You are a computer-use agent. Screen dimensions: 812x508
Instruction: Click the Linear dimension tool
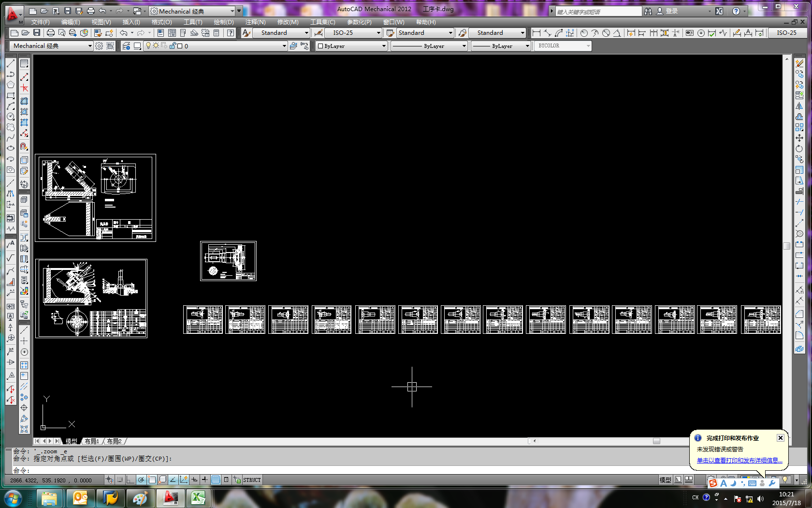pyautogui.click(x=536, y=33)
